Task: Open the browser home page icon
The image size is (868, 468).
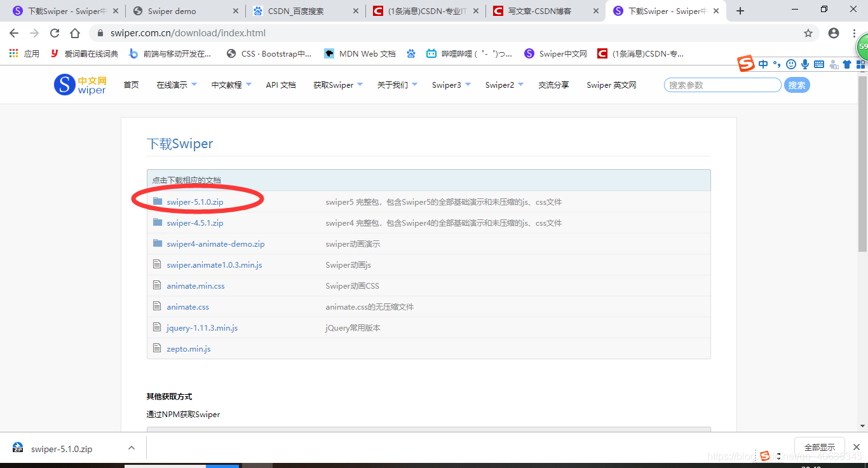Action: (x=75, y=33)
